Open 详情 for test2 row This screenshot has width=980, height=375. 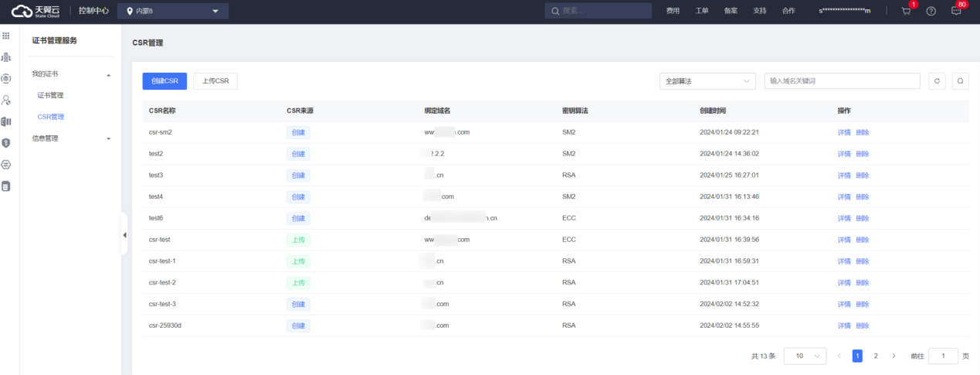pos(844,154)
